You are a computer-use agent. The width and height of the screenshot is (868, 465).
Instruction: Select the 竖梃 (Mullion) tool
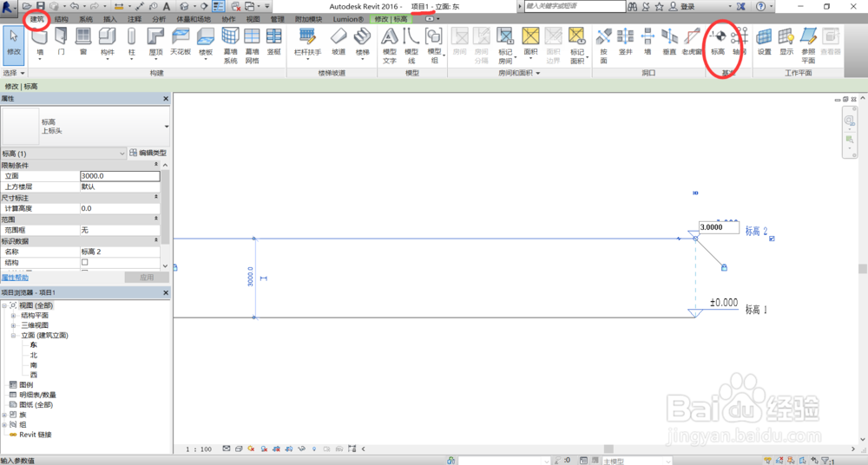[274, 43]
